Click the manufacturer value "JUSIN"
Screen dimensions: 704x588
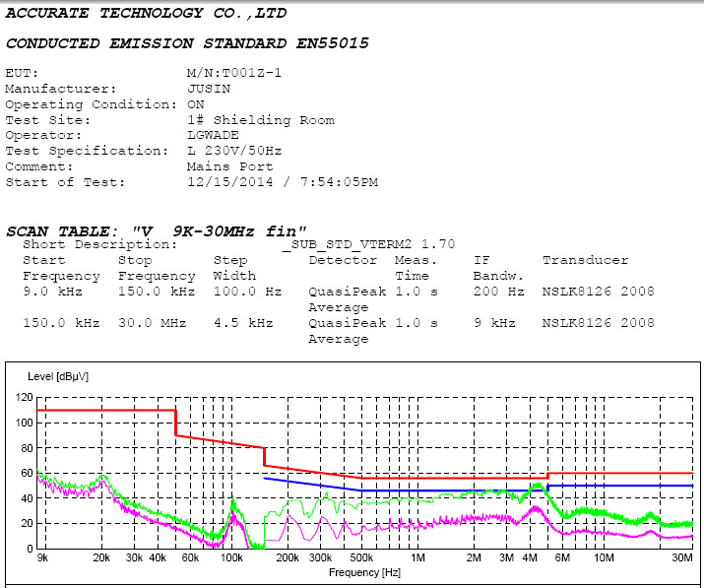(207, 89)
